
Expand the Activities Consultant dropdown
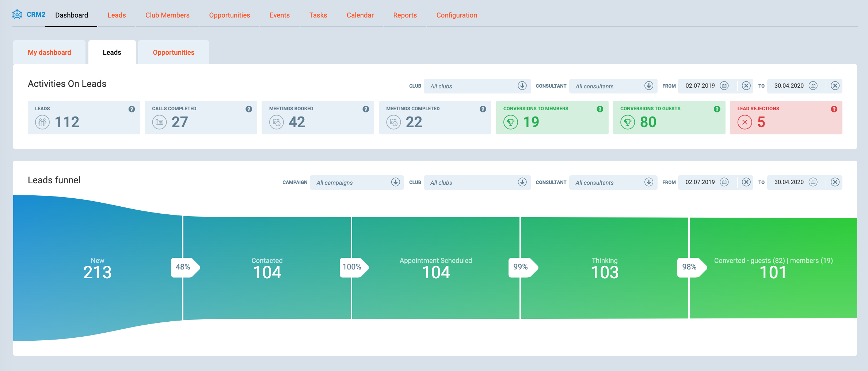[648, 86]
